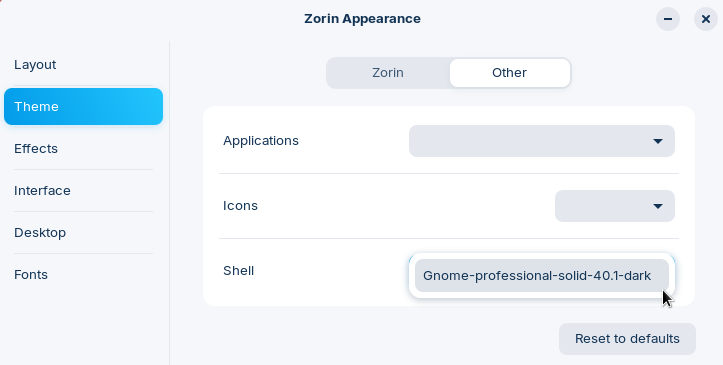This screenshot has height=365, width=723.
Task: Select the Other theme tab
Action: click(x=510, y=73)
